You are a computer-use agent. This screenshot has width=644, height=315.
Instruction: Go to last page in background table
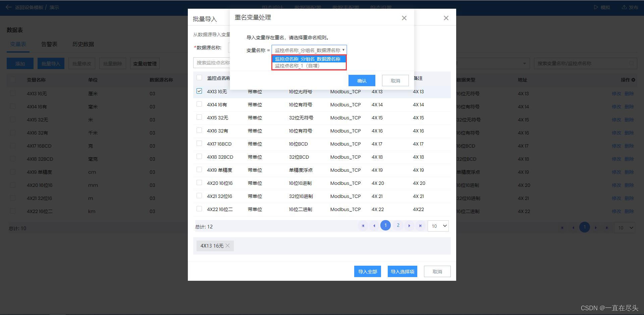point(607,228)
